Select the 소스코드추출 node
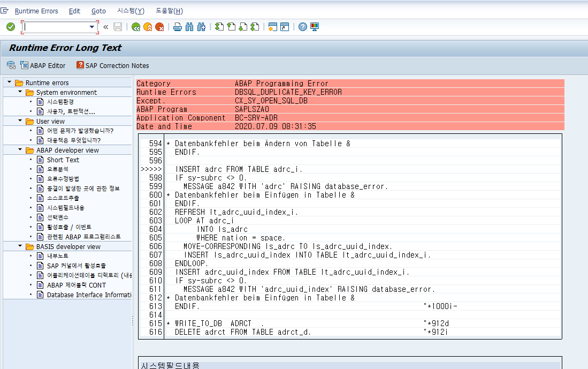Viewport: 588px width, 369px height. (63, 198)
